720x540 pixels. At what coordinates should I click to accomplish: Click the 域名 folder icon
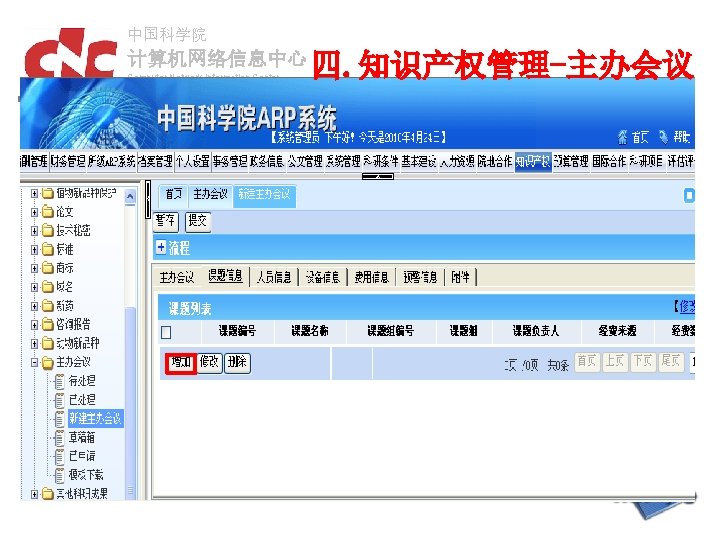click(48, 287)
